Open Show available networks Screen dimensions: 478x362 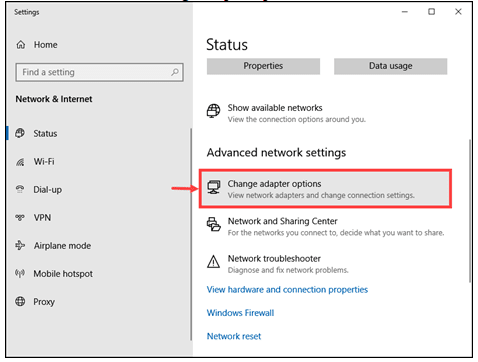click(x=287, y=113)
